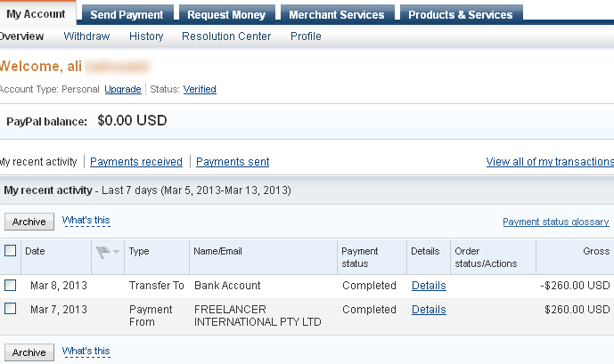Image resolution: width=614 pixels, height=364 pixels.
Task: Open the Payment status glossary link
Action: pos(556,222)
